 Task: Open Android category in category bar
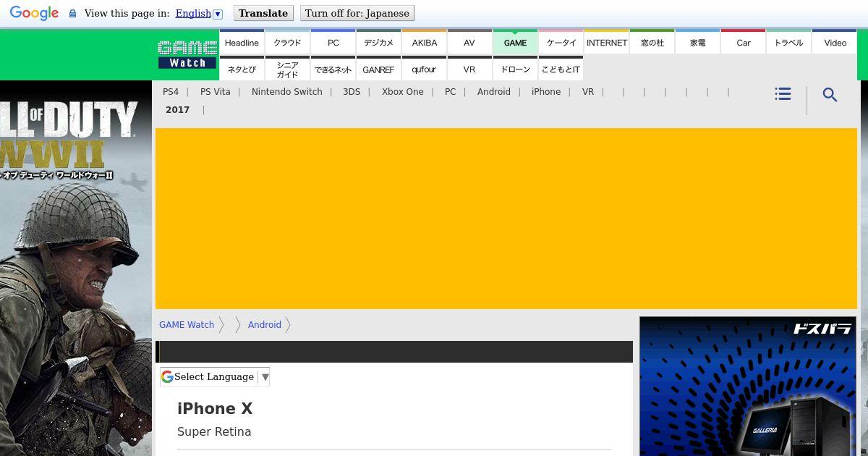pos(494,92)
